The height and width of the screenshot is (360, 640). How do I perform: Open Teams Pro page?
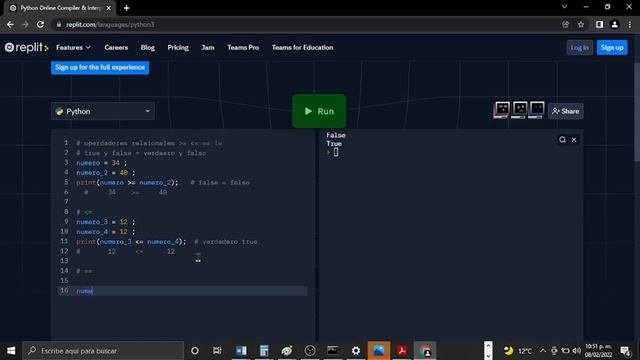(x=243, y=48)
